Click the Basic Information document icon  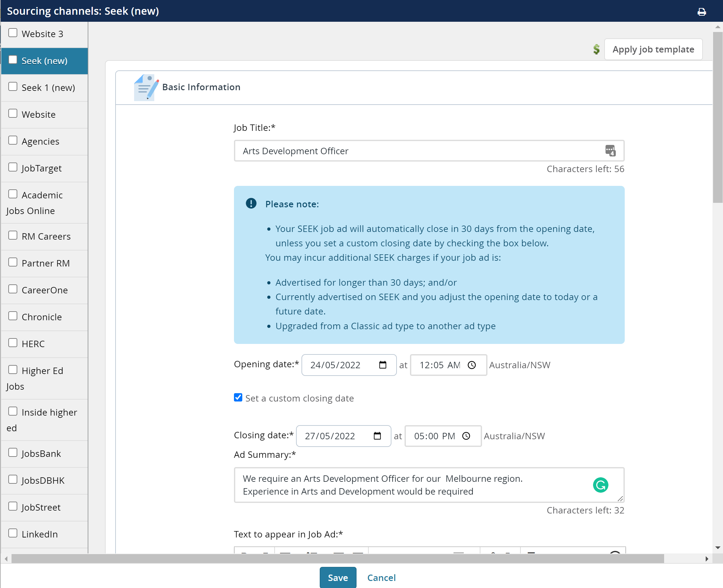tap(145, 87)
